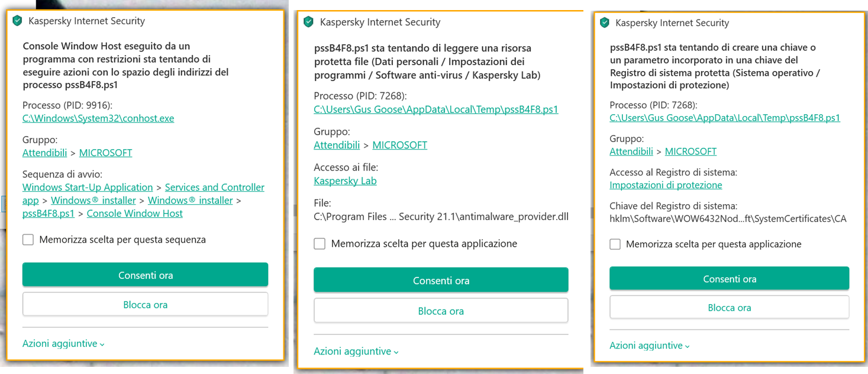Screen dimensions: 868x374
Task: Click 'MICROSOFT' group link in middle dialog
Action: [x=399, y=146]
